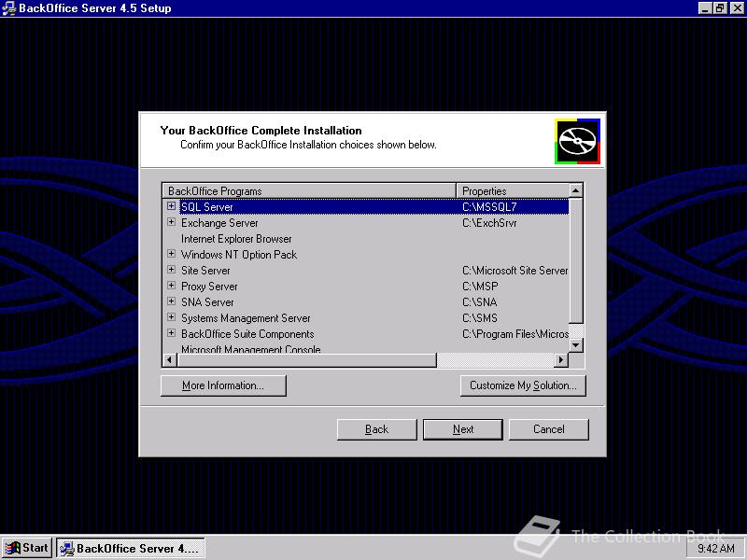Viewport: 747px width, 560px height.
Task: Select the Systems Management Server row
Action: point(366,318)
